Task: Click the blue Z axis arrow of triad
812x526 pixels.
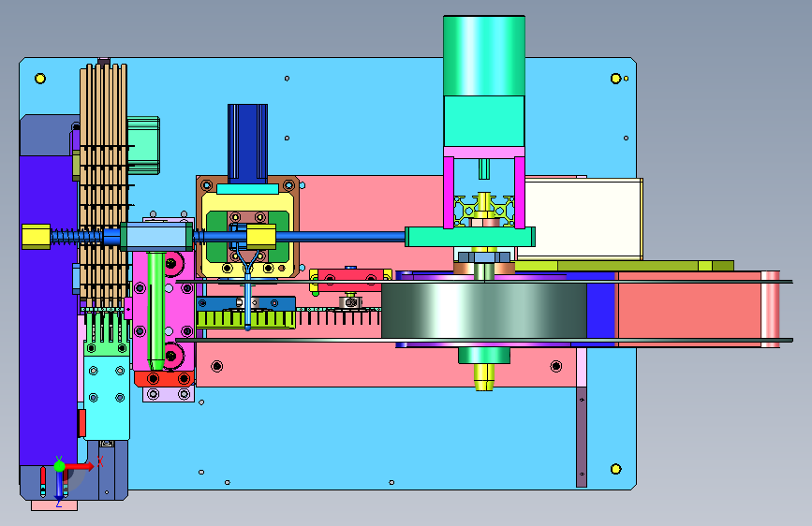Action: [59, 486]
